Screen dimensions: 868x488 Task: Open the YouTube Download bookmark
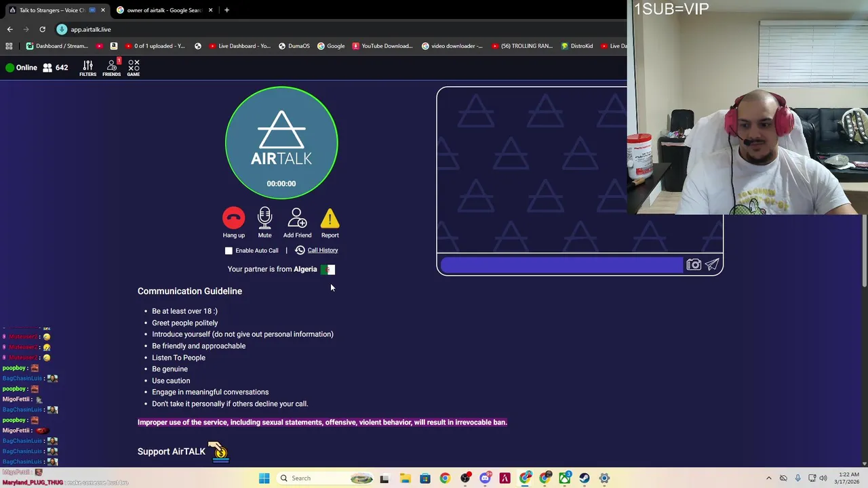click(x=382, y=46)
